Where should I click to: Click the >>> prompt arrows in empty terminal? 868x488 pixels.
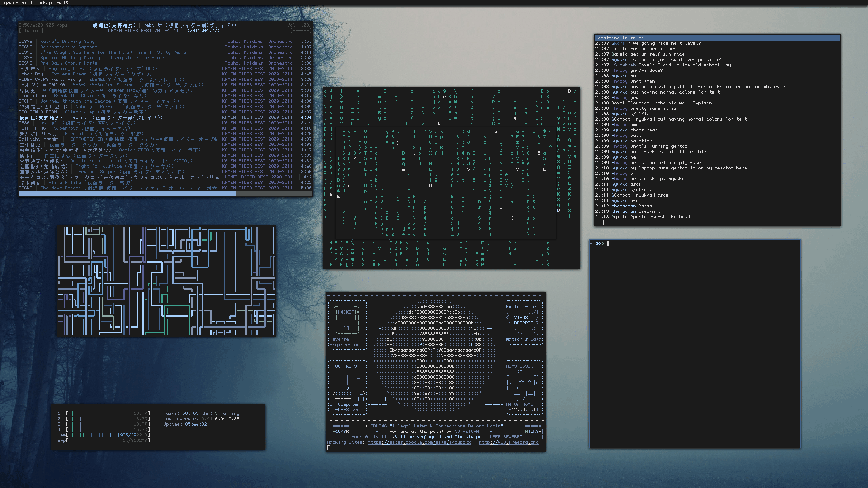tap(599, 244)
